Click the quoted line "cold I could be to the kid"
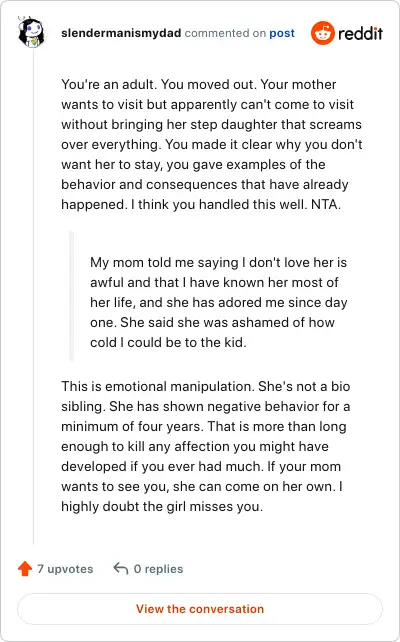Viewport: 400px width, 642px height. [x=168, y=342]
